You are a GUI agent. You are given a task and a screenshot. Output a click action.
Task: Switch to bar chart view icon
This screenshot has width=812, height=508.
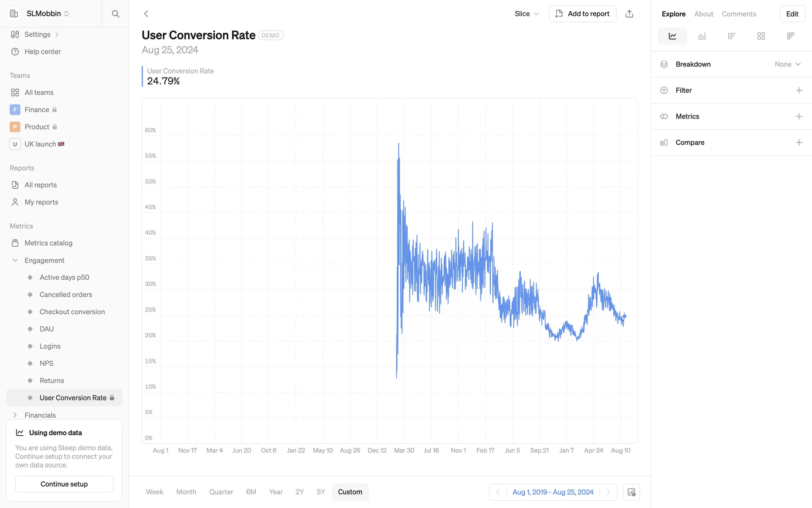coord(702,36)
